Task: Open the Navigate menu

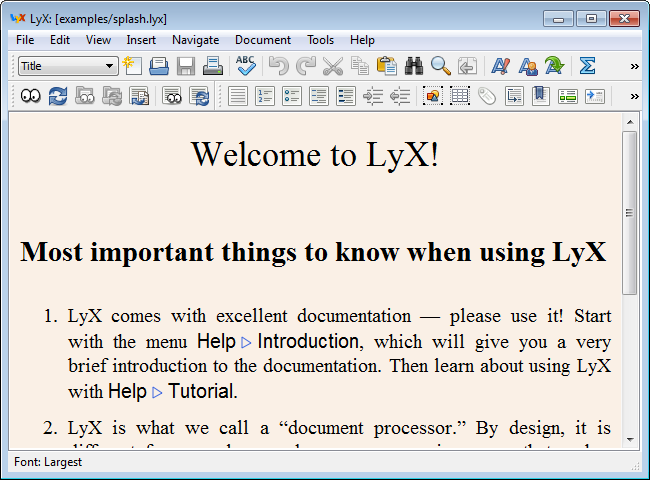Action: (x=196, y=40)
